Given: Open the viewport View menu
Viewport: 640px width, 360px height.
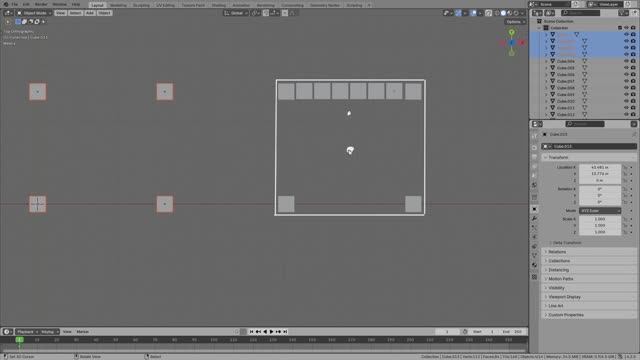Looking at the screenshot, I should point(60,13).
